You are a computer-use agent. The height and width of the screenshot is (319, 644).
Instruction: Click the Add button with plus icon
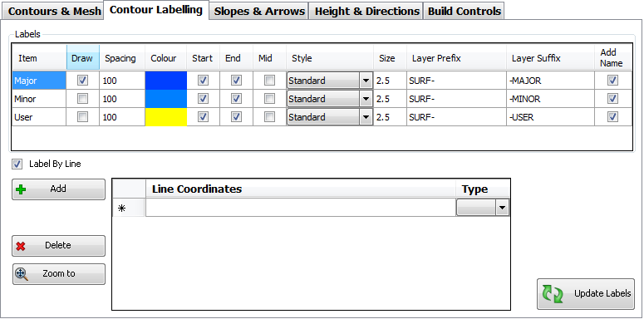coord(58,189)
